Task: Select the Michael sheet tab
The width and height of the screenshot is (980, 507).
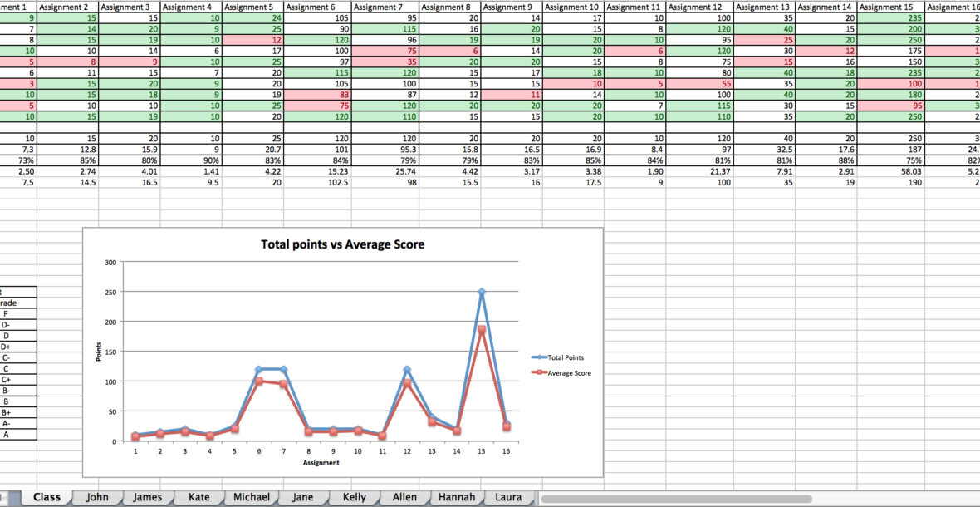Action: point(251,497)
